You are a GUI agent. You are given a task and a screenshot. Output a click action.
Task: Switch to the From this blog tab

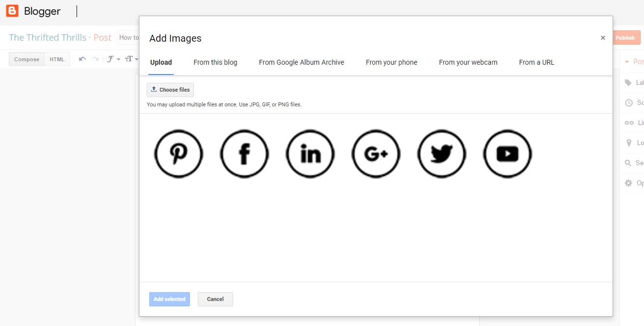pyautogui.click(x=215, y=62)
